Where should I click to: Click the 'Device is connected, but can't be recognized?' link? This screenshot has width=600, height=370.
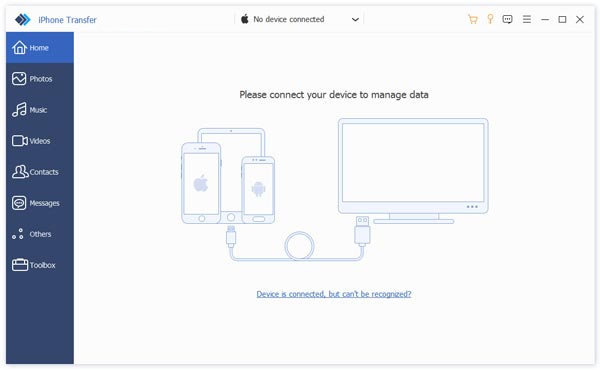click(x=334, y=294)
